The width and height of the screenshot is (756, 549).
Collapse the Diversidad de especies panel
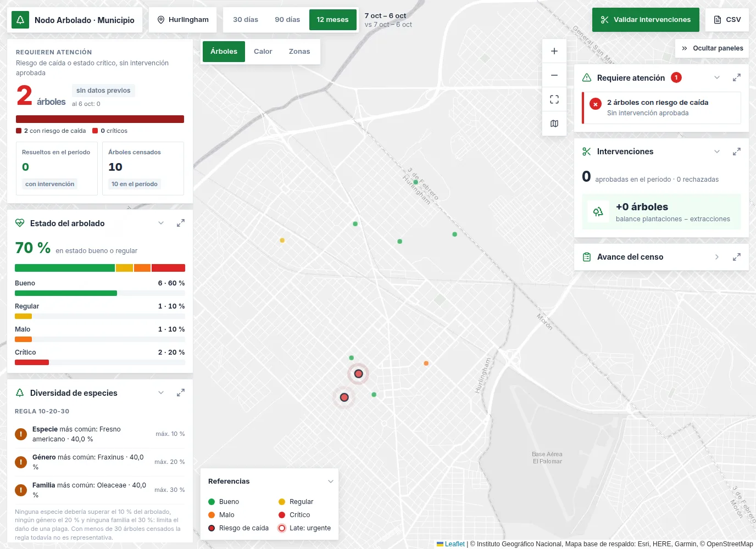click(x=161, y=393)
